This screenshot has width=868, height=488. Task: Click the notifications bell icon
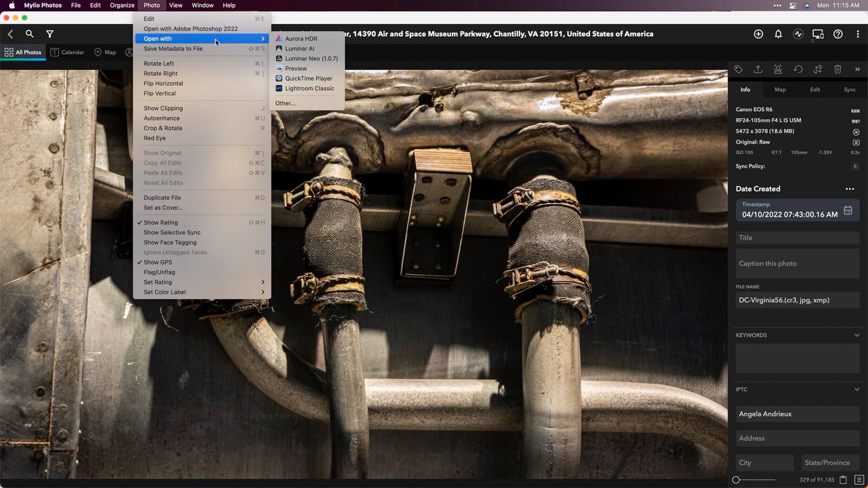click(x=778, y=34)
